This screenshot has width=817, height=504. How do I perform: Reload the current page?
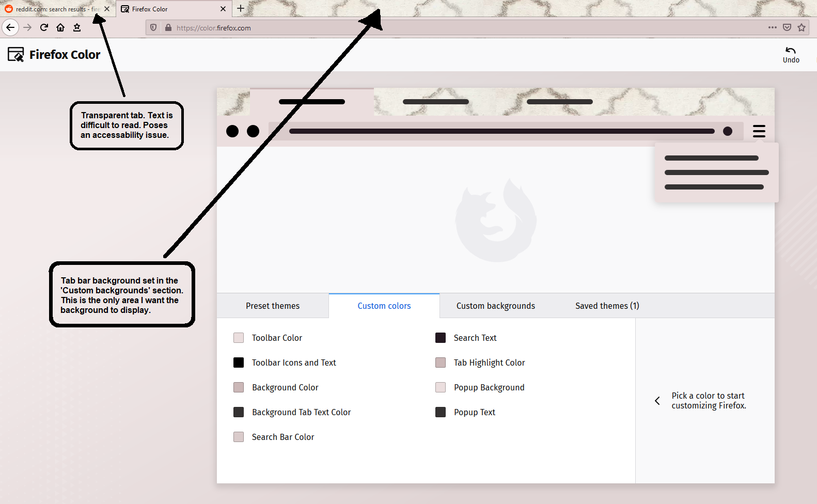coord(44,27)
